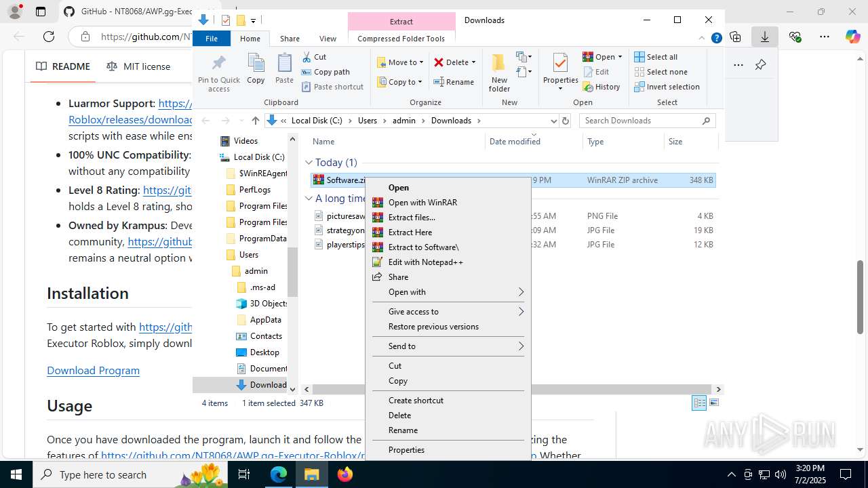
Task: Click Rename in Organize group
Action: 454,82
